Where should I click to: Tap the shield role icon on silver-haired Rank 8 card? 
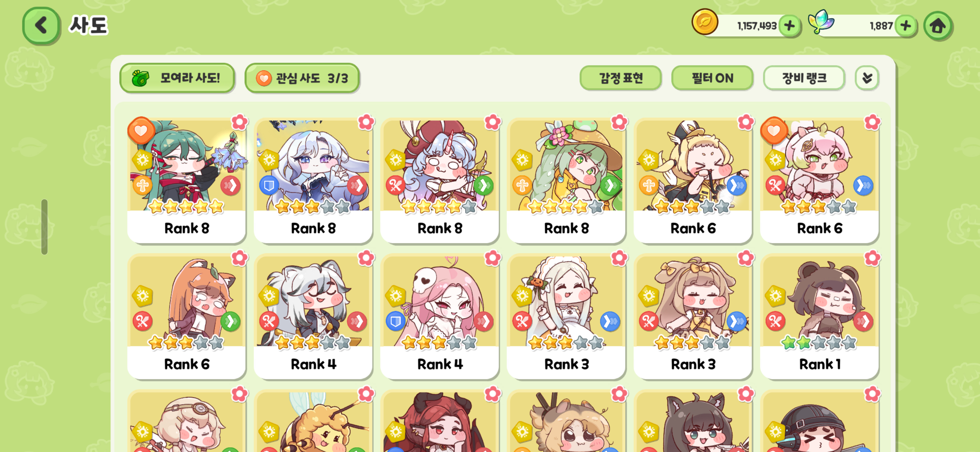click(x=269, y=186)
